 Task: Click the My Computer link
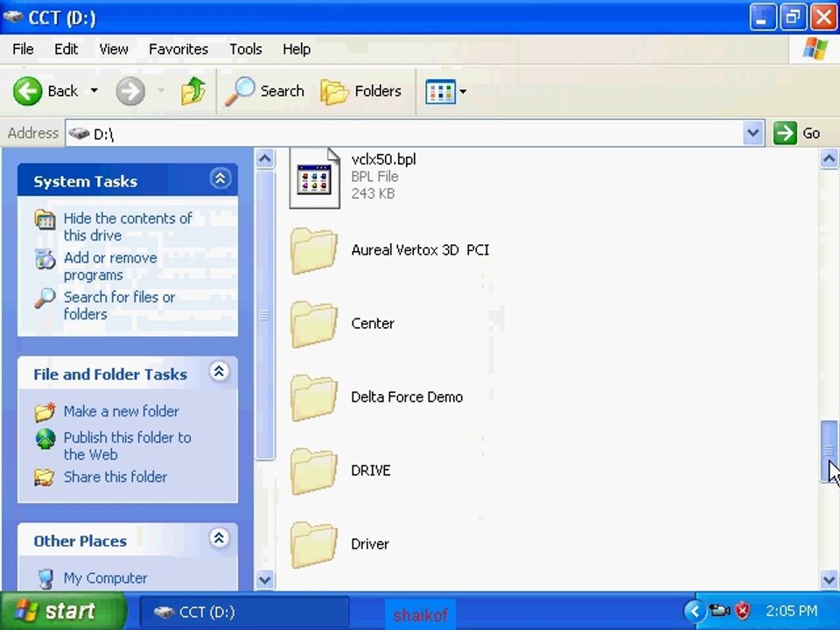click(x=105, y=578)
